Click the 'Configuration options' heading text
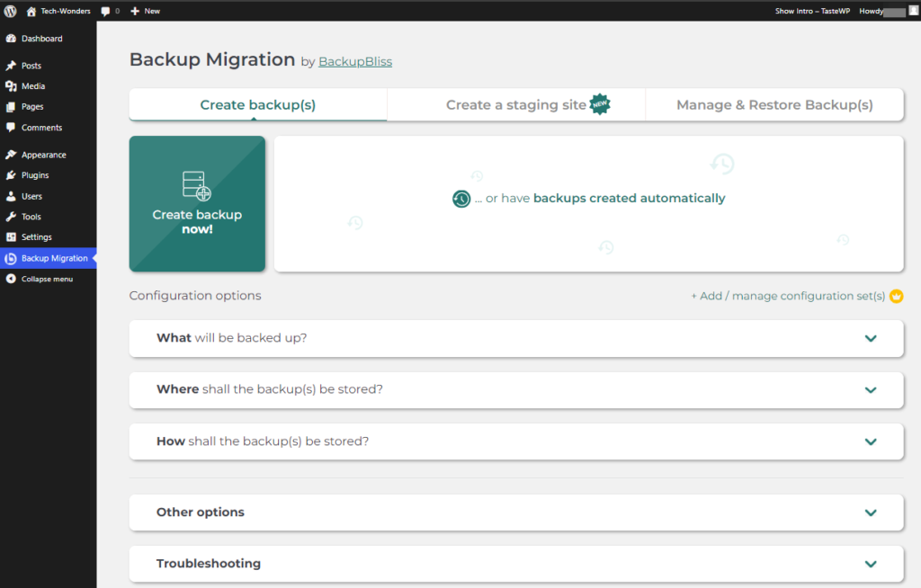Image resolution: width=921 pixels, height=588 pixels. (195, 296)
